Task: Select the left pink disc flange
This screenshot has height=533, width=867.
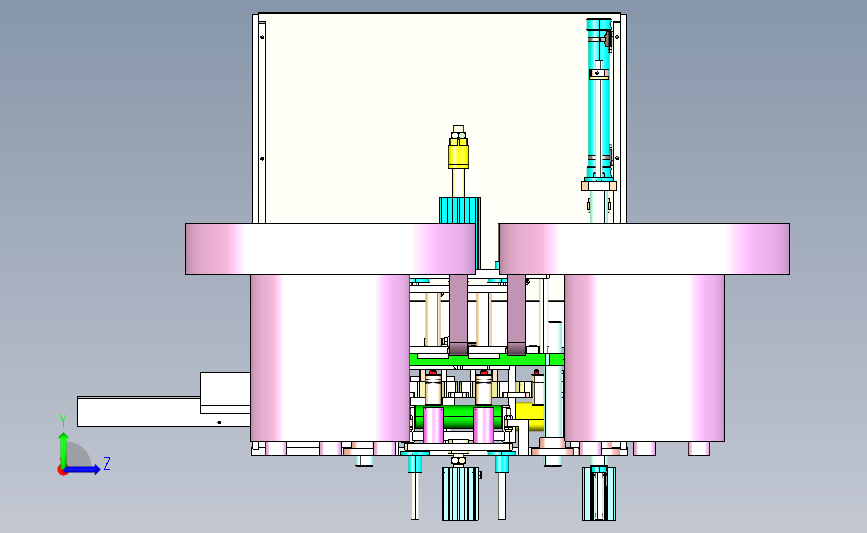Action: pyautogui.click(x=330, y=249)
